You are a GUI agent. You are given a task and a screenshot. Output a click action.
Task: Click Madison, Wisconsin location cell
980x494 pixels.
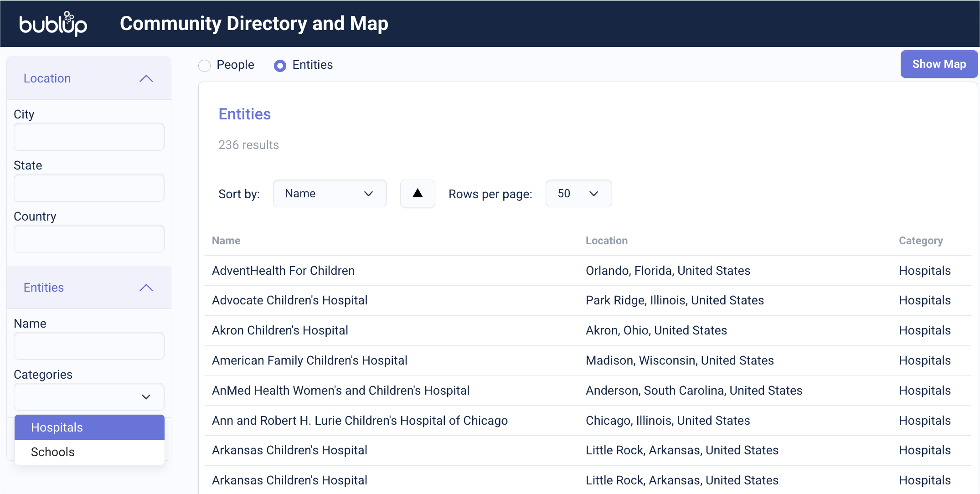[680, 360]
